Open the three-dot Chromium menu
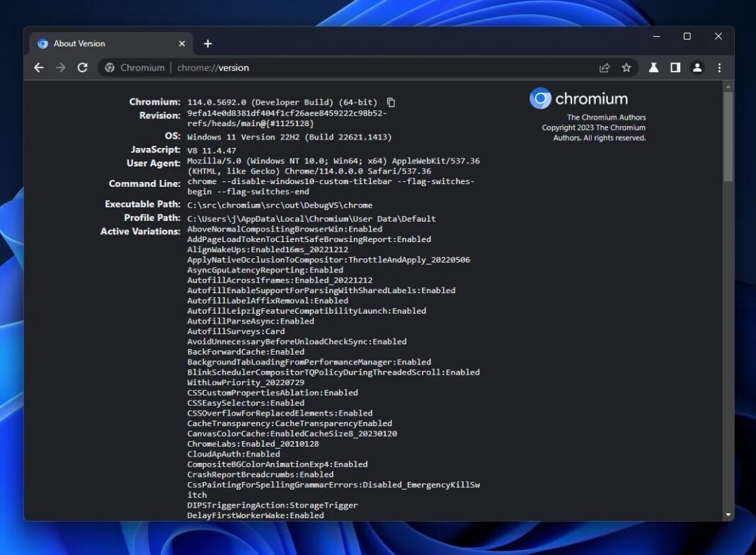 click(x=719, y=67)
